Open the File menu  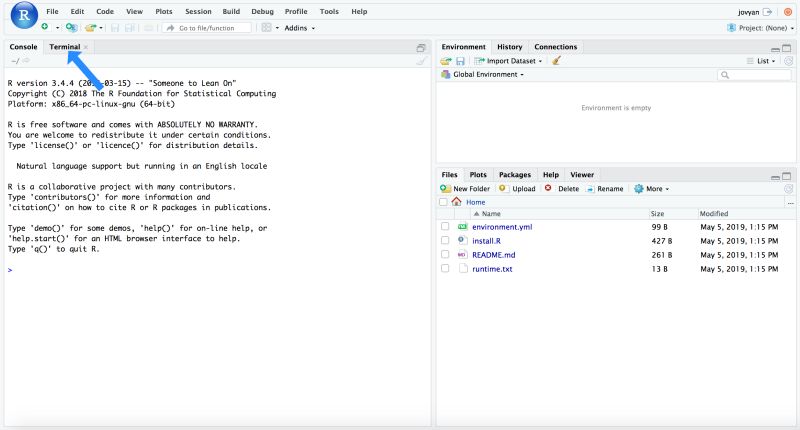click(x=52, y=11)
